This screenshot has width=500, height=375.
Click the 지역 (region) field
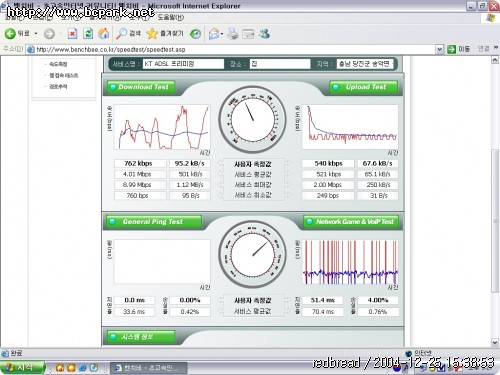click(365, 64)
